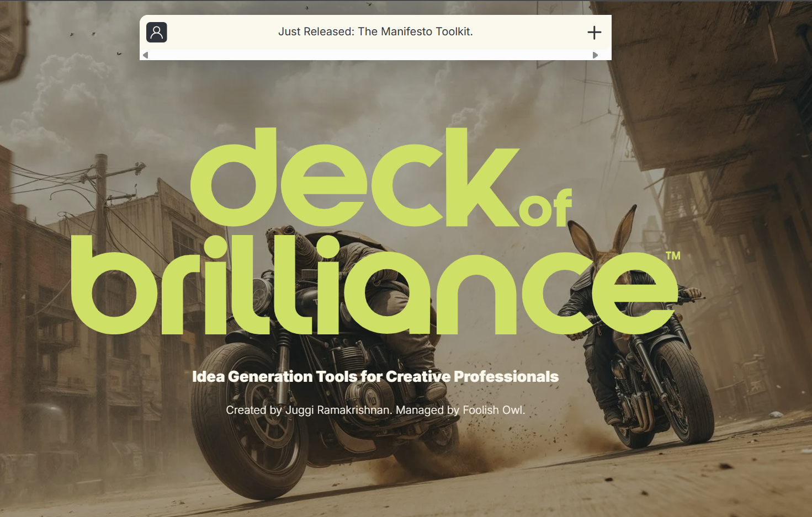Click the plus icon to expand the announcement

595,33
